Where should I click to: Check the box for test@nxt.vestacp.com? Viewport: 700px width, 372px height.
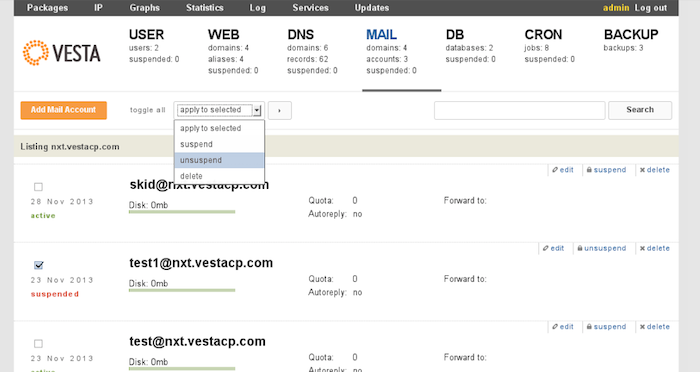pos(38,343)
